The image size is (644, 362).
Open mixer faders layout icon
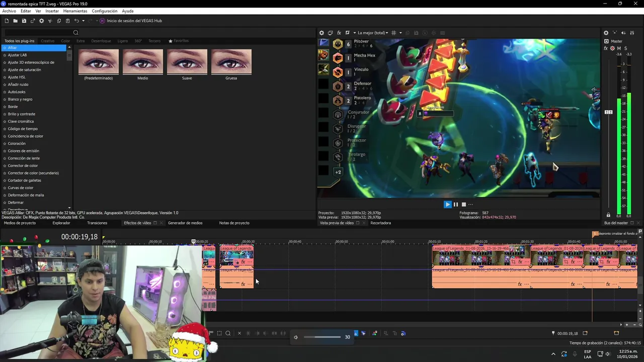tap(632, 33)
